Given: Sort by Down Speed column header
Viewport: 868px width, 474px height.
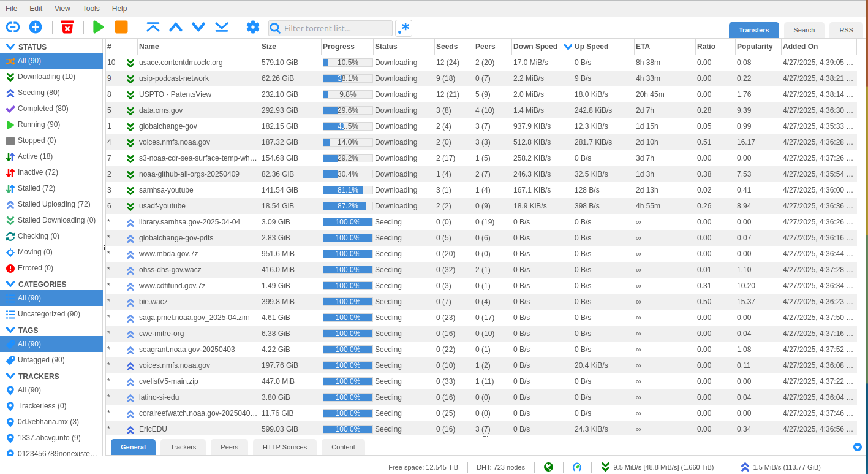Looking at the screenshot, I should pyautogui.click(x=542, y=47).
